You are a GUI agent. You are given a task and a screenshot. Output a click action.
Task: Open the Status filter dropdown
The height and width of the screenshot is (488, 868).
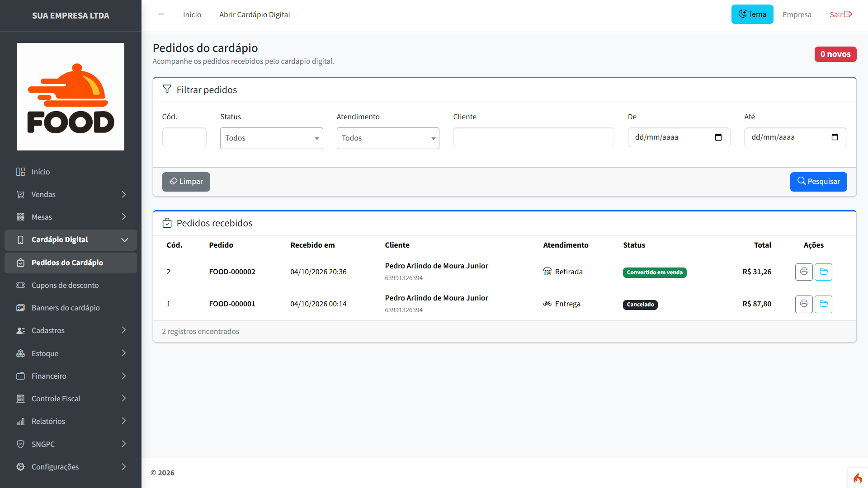[x=271, y=138]
